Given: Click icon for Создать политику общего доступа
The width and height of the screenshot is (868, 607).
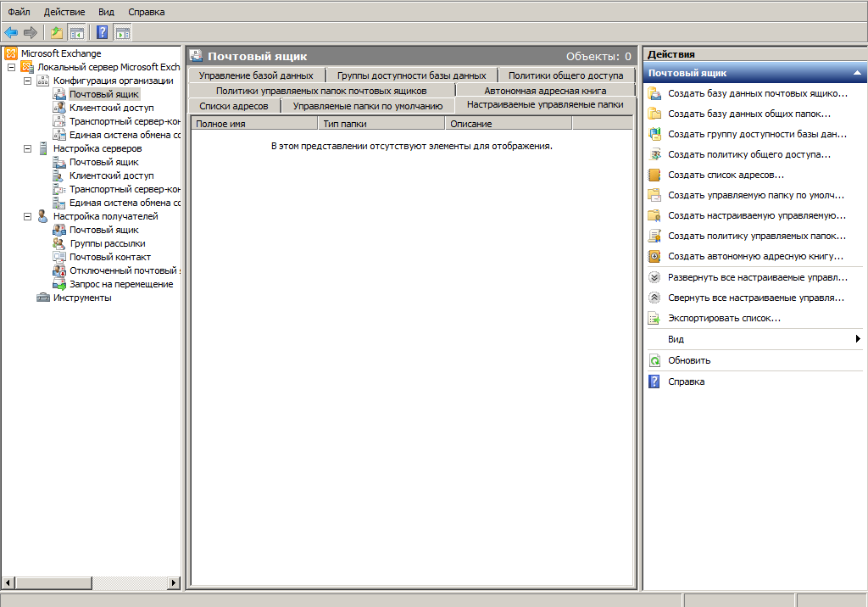Looking at the screenshot, I should 654,154.
